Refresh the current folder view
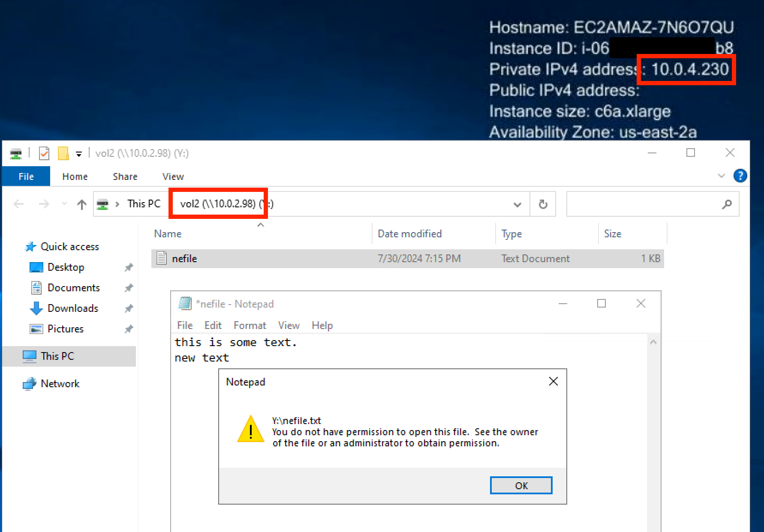Viewport: 764px width, 532px height. click(x=543, y=204)
